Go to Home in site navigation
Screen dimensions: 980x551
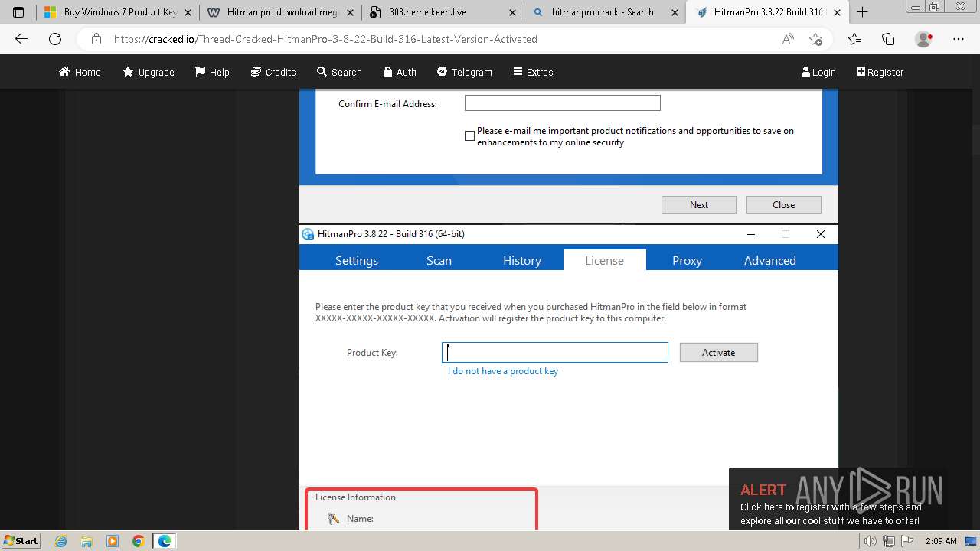click(x=80, y=72)
